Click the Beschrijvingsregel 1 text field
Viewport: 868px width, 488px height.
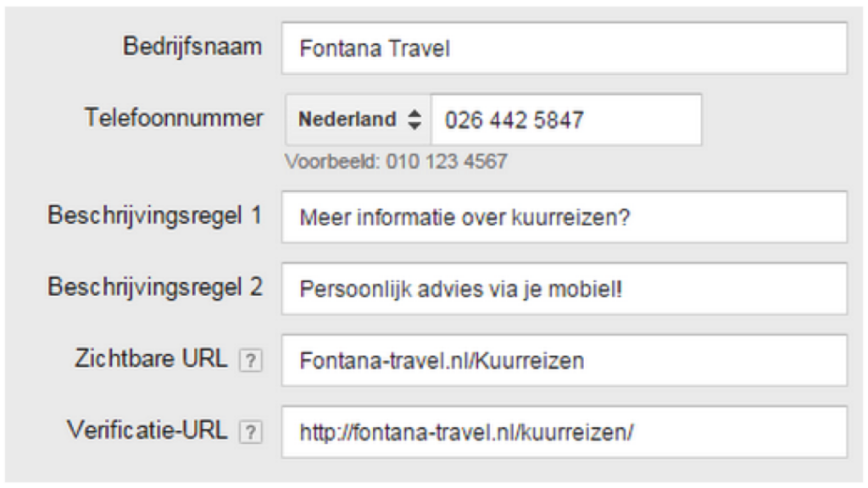(x=565, y=218)
